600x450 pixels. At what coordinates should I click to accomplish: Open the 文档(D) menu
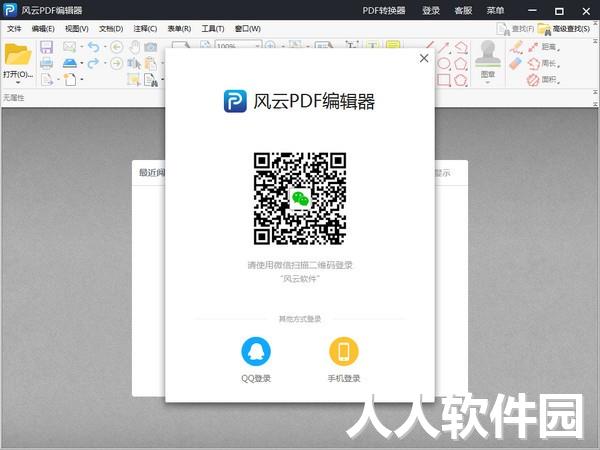click(x=111, y=29)
